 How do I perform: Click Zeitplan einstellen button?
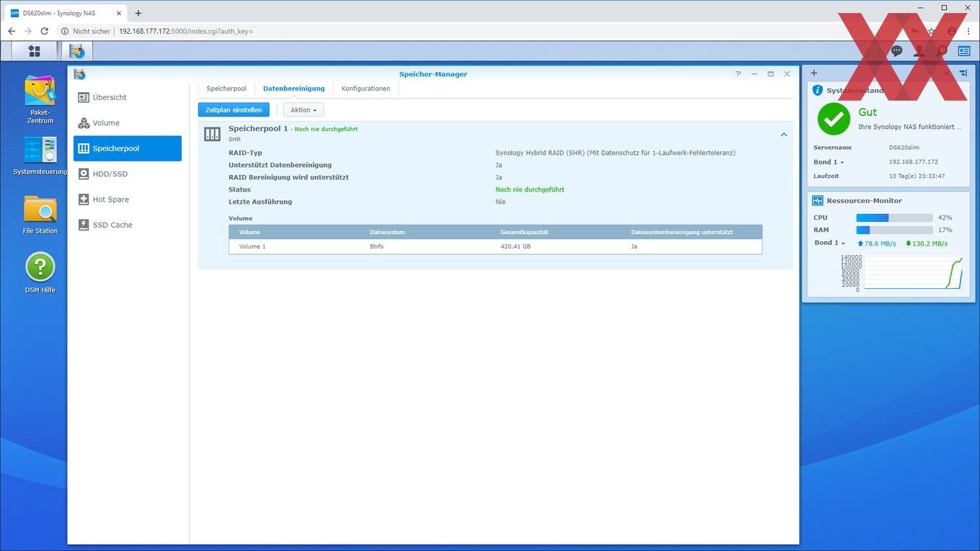coord(234,110)
